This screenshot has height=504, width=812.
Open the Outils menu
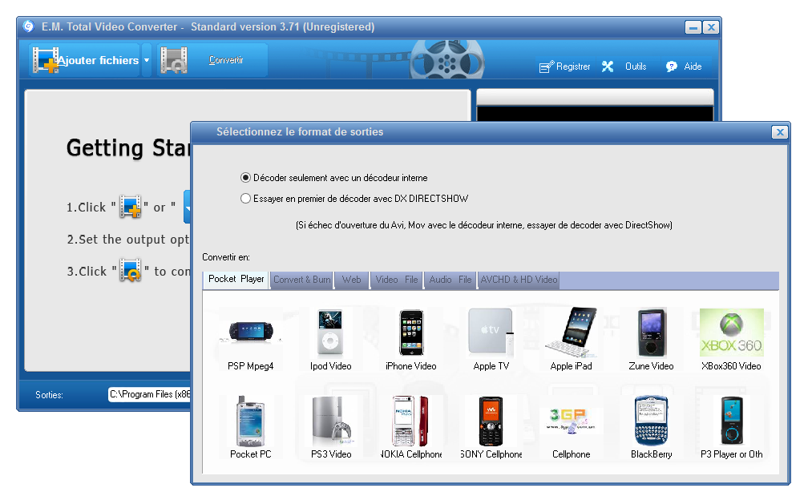coord(636,67)
